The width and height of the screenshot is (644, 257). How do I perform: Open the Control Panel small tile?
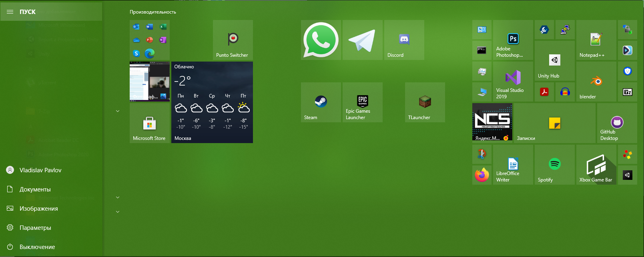tap(482, 30)
